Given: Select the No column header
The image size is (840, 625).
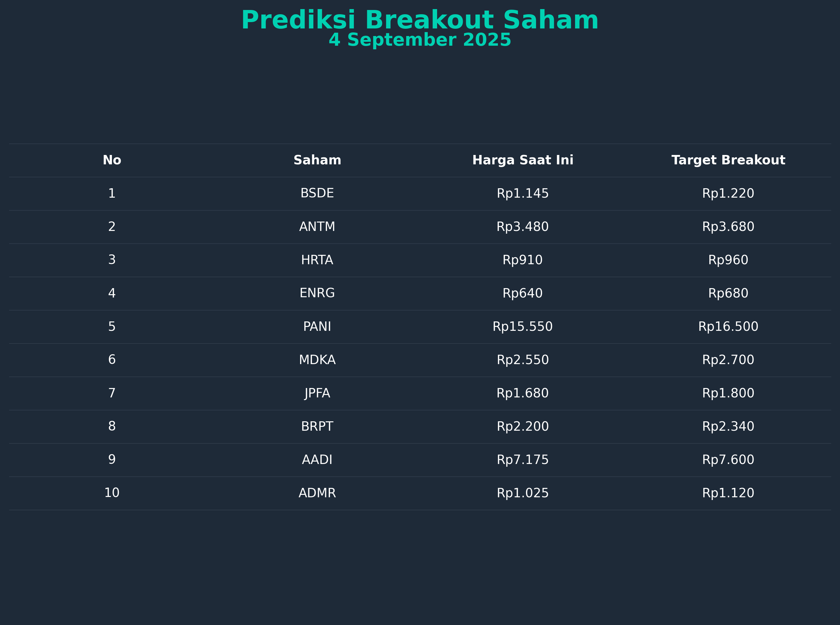Looking at the screenshot, I should (x=112, y=160).
